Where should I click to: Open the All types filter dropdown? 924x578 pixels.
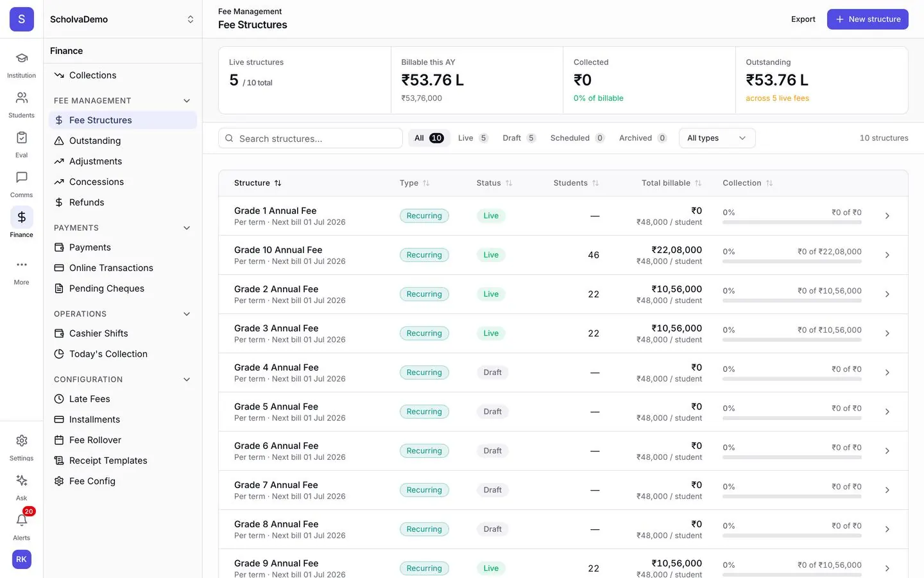click(x=717, y=138)
